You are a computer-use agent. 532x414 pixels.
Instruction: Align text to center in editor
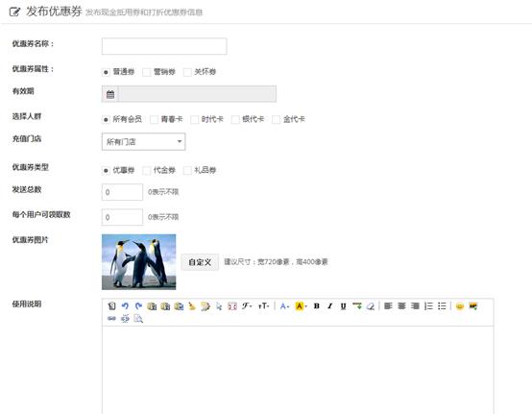pos(401,305)
